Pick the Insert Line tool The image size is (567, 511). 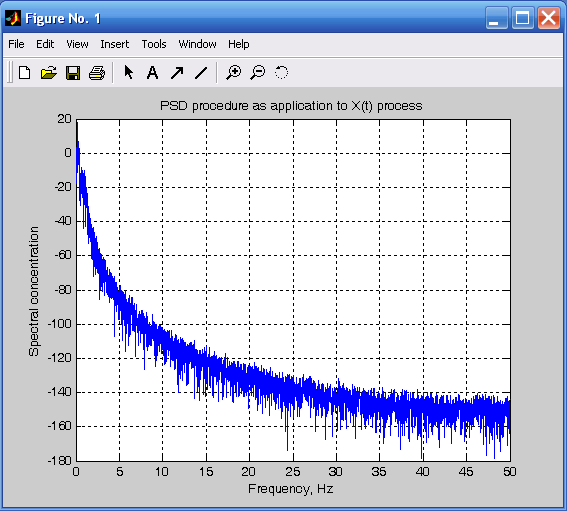coord(201,73)
